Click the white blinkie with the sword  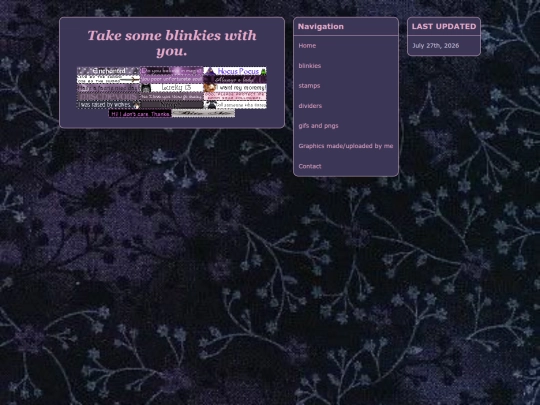point(108,79)
